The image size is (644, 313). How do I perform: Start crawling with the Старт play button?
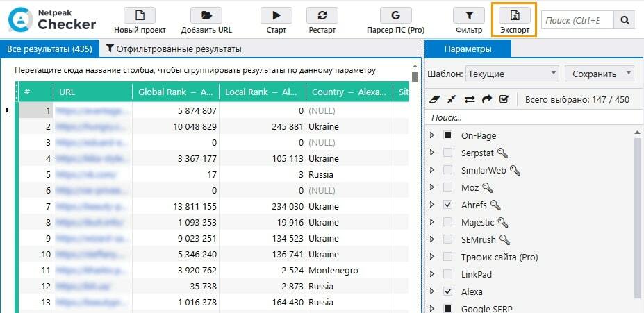point(276,15)
